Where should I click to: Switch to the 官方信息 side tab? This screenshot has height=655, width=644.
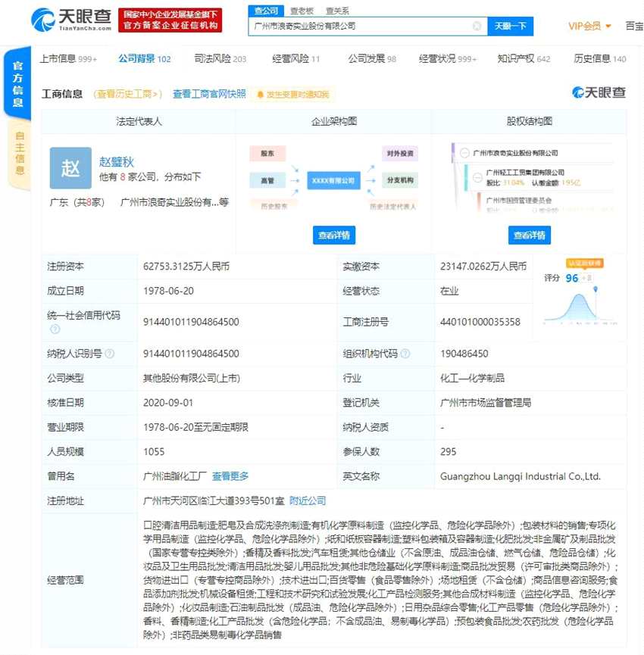17,83
